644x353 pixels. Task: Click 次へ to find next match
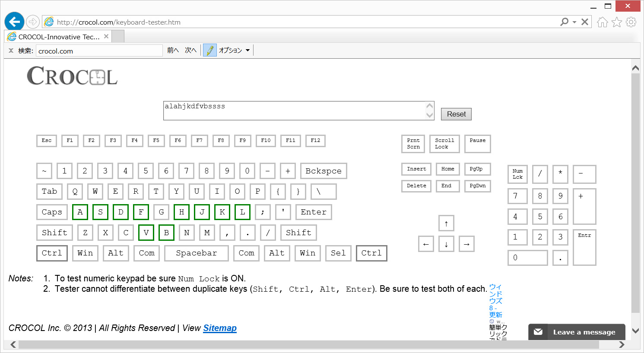190,50
